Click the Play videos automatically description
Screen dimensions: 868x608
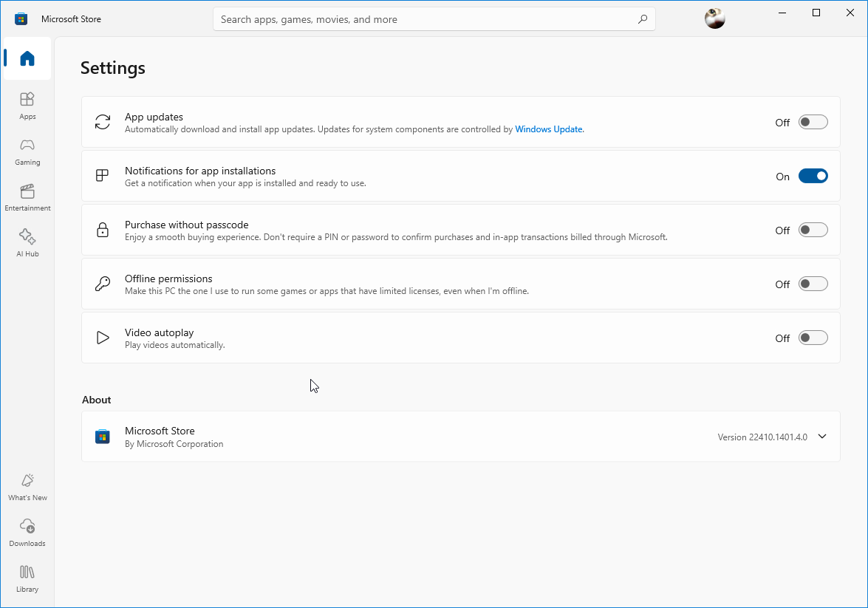(x=174, y=345)
